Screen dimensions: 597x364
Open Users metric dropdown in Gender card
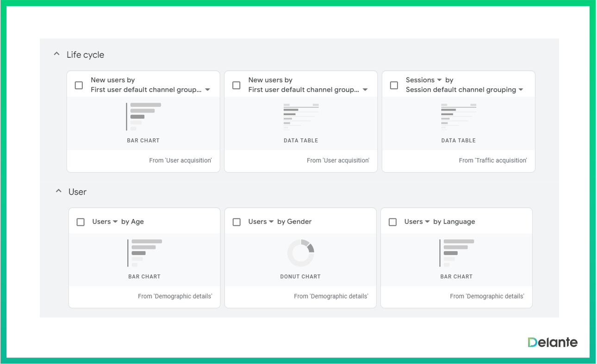tap(271, 222)
